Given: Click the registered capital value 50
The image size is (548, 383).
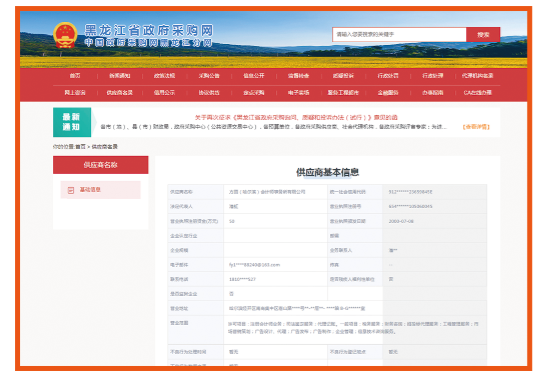Looking at the screenshot, I should click(x=232, y=221).
